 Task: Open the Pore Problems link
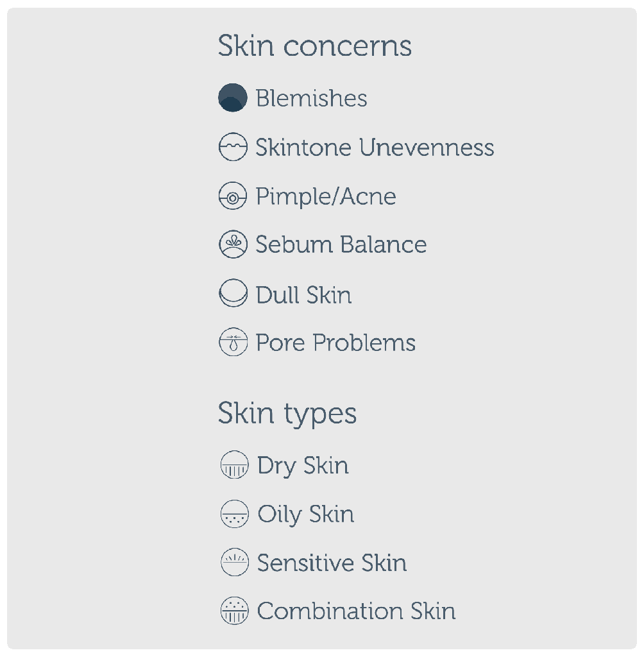point(335,343)
